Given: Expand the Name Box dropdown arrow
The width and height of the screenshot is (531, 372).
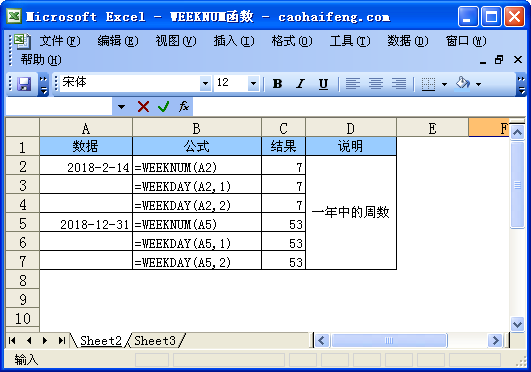Looking at the screenshot, I should point(121,107).
